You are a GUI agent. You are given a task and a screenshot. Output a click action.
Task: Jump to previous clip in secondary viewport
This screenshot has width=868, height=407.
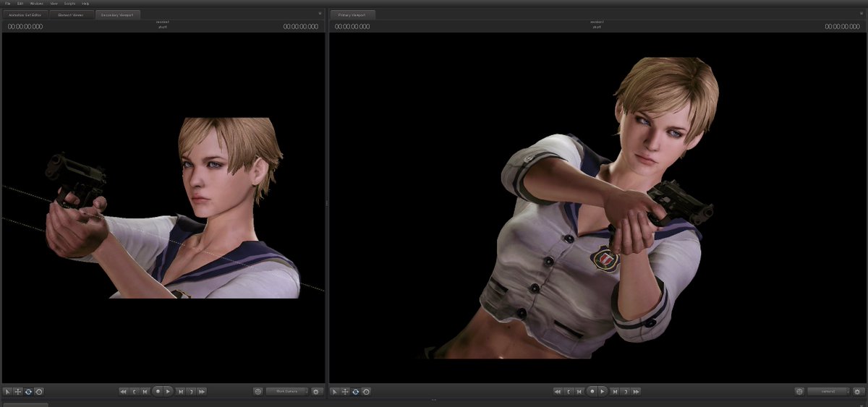(x=124, y=391)
